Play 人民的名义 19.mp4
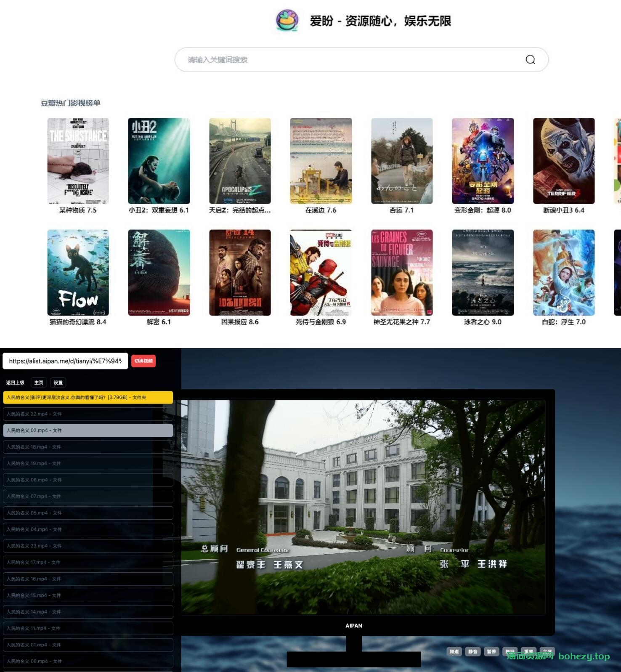This screenshot has width=621, height=672. click(x=88, y=463)
